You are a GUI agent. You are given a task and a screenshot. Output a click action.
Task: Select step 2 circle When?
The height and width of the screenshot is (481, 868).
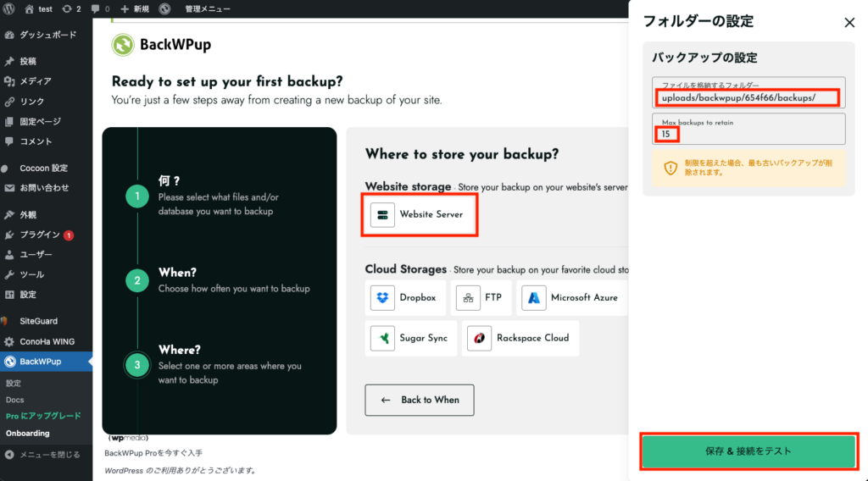point(137,280)
